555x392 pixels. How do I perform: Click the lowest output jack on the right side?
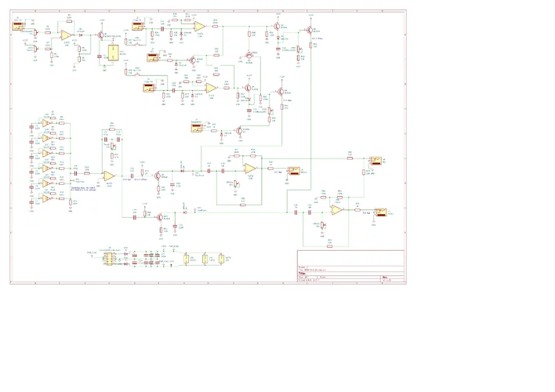381,212
